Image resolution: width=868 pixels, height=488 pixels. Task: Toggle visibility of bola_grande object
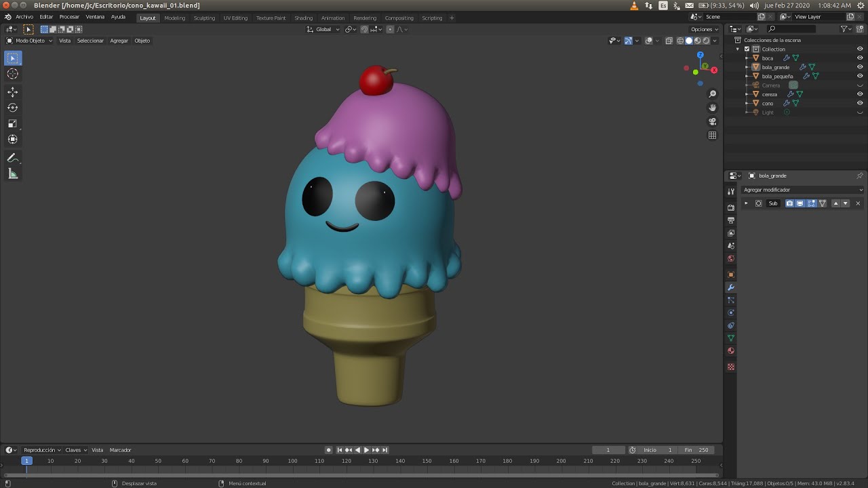coord(860,67)
